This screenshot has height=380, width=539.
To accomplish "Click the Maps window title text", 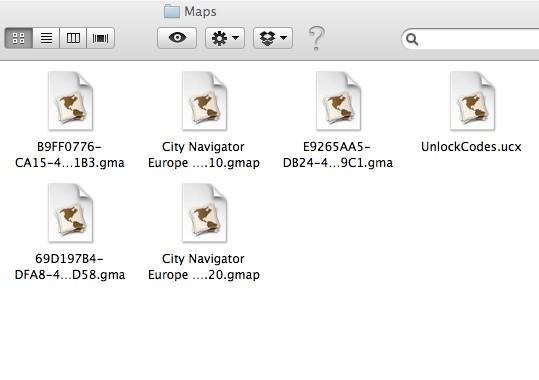I will 200,12.
